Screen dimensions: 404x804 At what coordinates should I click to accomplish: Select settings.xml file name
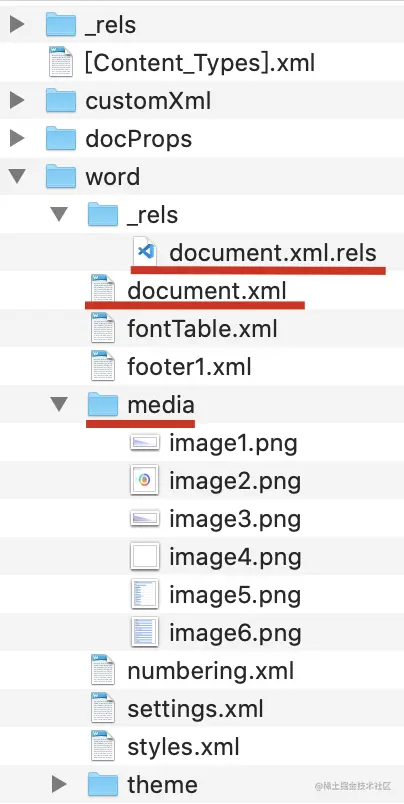(195, 709)
